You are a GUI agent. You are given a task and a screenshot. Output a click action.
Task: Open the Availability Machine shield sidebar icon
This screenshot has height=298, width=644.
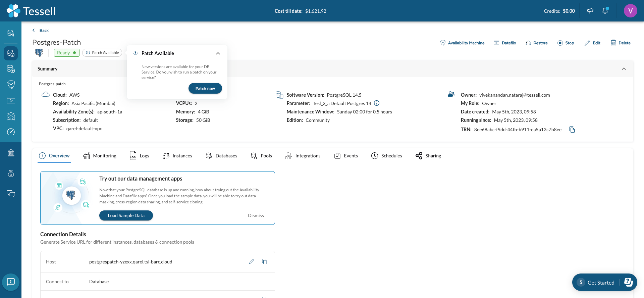point(11,84)
